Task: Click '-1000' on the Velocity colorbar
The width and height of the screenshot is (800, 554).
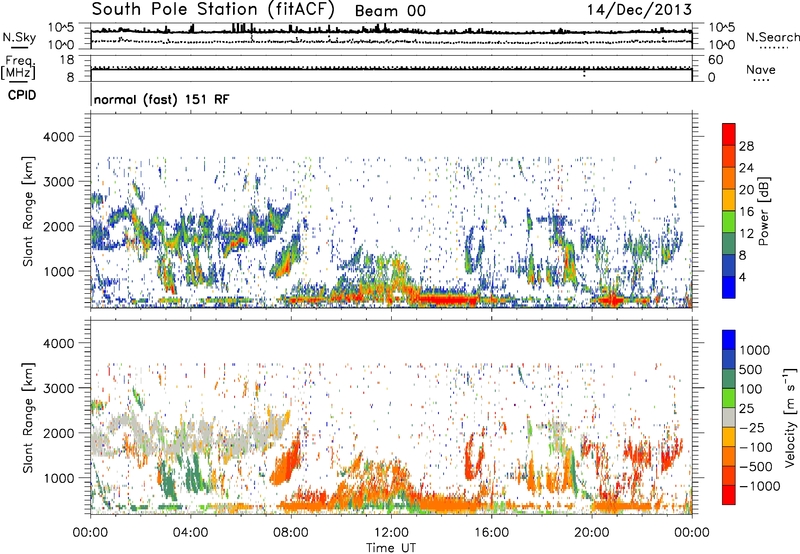Action: coord(760,486)
